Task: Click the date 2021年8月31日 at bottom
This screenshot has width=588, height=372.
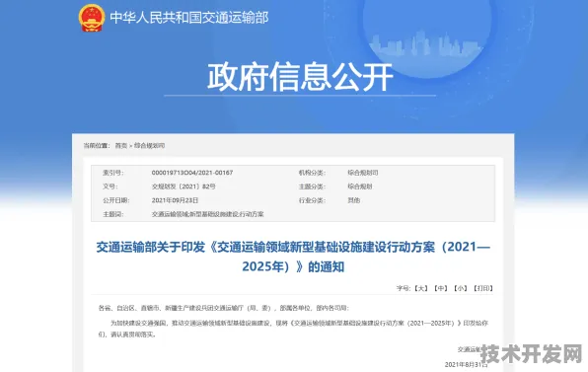Action: click(x=466, y=364)
